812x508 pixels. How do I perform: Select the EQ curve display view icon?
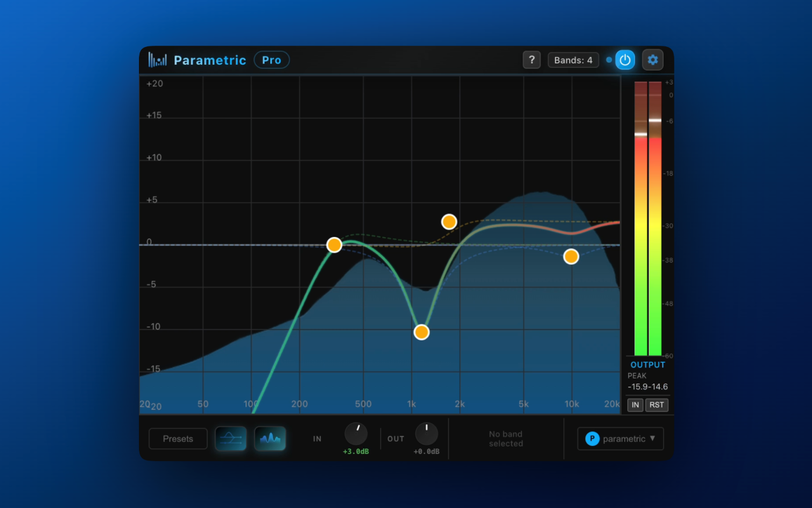point(230,438)
